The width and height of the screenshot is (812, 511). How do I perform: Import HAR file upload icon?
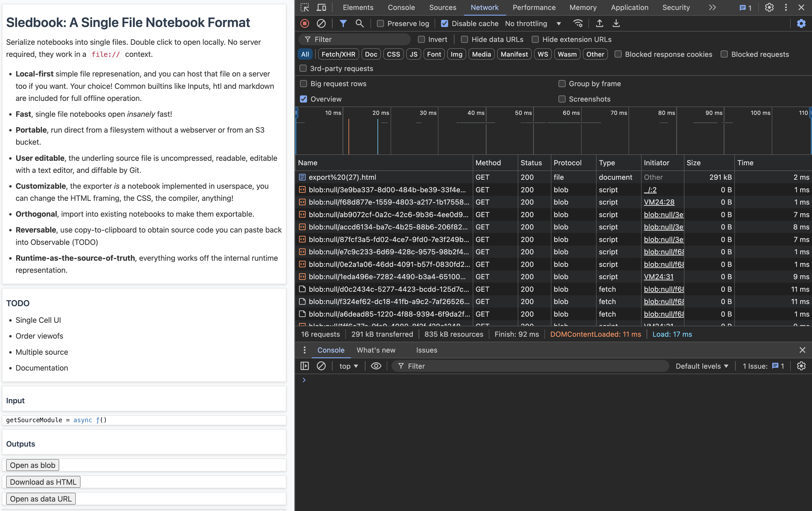click(x=599, y=23)
